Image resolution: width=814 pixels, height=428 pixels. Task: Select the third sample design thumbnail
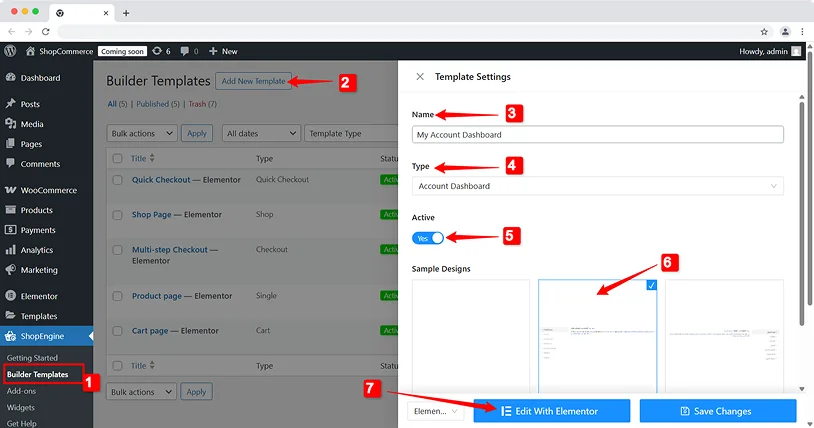(724, 336)
